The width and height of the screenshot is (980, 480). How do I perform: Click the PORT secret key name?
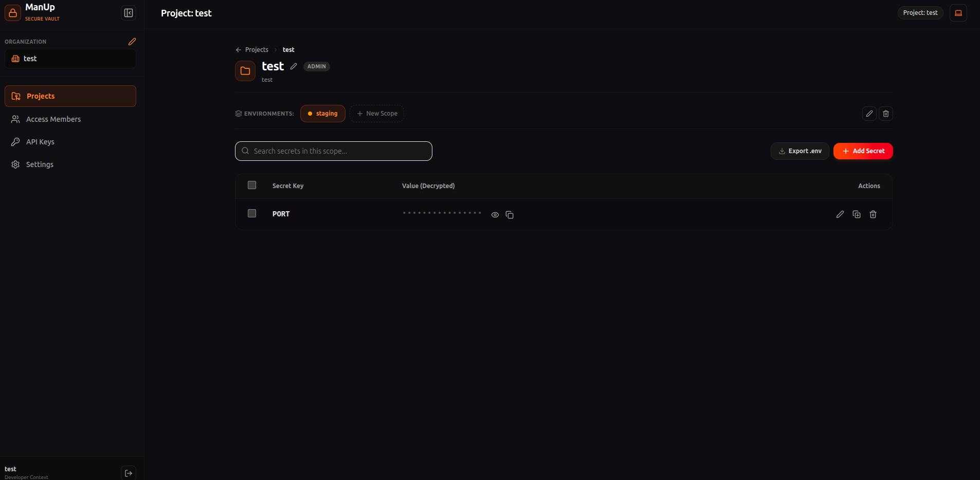[x=281, y=214]
